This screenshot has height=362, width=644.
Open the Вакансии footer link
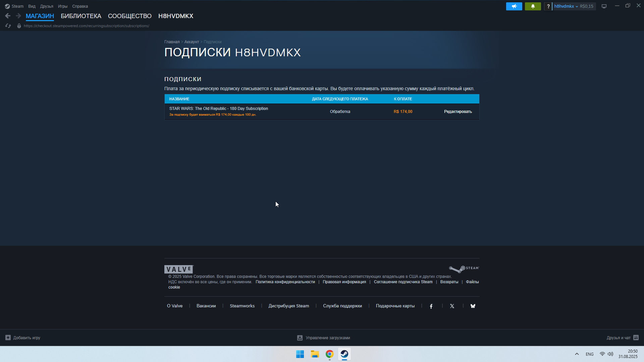(x=206, y=306)
